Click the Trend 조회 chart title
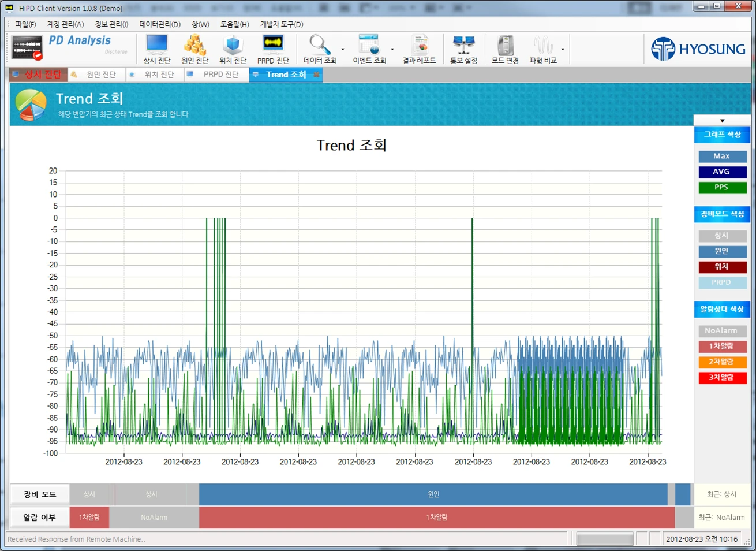 click(351, 145)
